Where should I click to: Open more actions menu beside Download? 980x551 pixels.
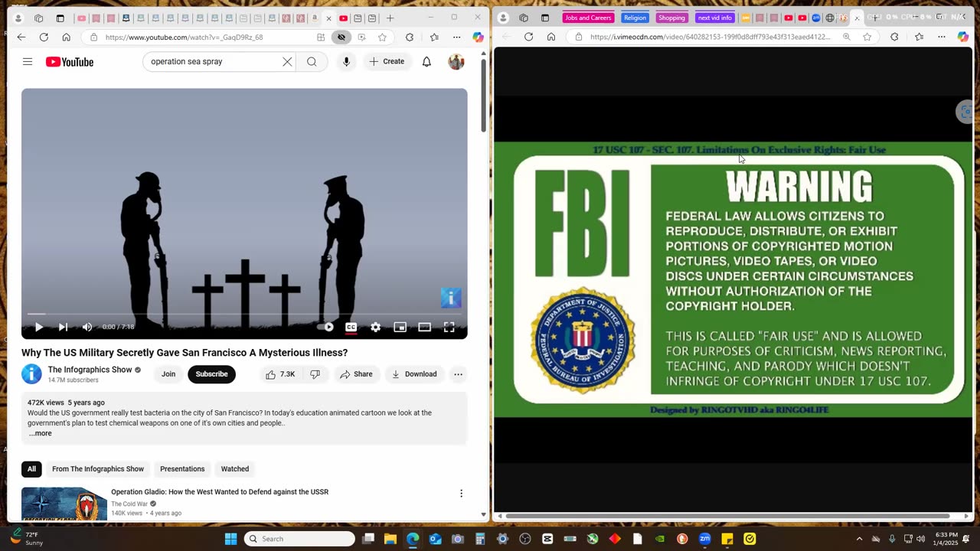458,374
